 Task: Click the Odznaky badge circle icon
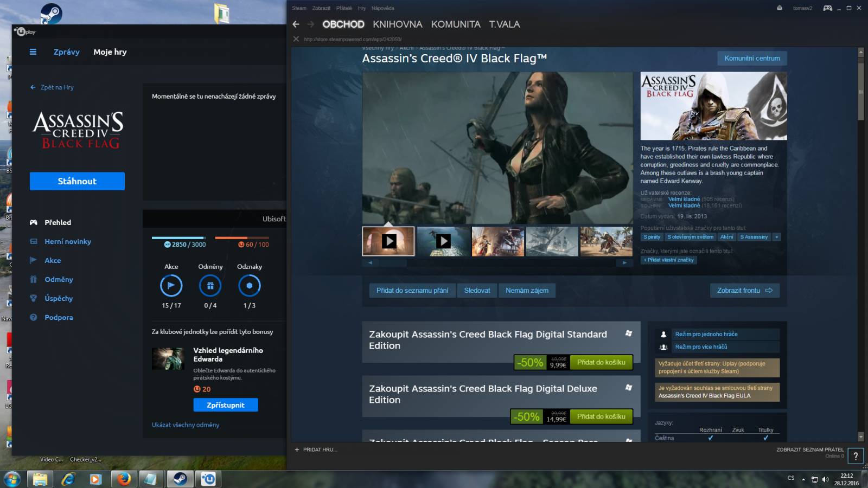(250, 286)
